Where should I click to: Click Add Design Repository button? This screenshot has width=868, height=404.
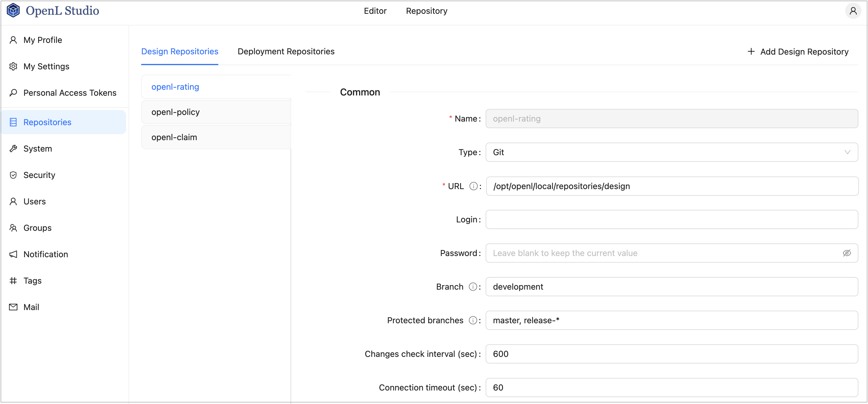(x=798, y=52)
